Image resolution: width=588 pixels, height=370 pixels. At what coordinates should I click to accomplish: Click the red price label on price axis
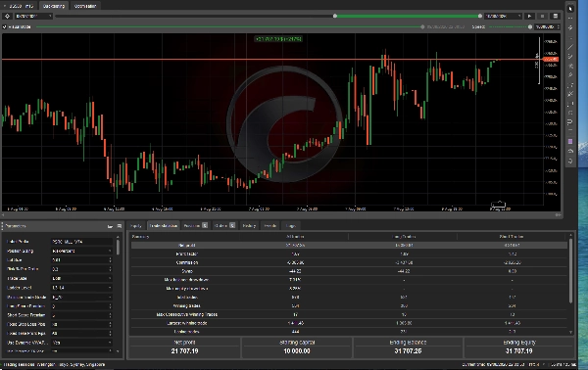[551, 60]
